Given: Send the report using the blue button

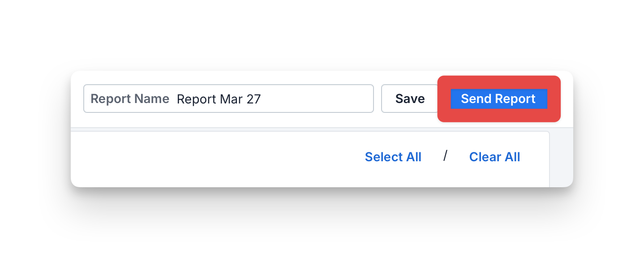Looking at the screenshot, I should pyautogui.click(x=498, y=99).
